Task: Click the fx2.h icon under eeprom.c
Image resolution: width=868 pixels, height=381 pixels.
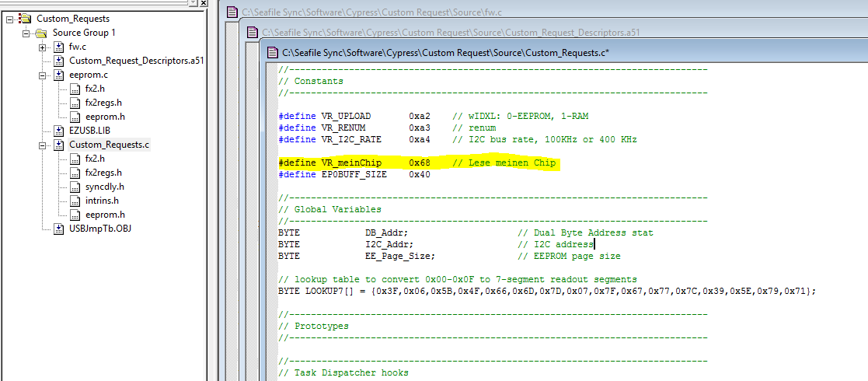Action: pyautogui.click(x=75, y=89)
